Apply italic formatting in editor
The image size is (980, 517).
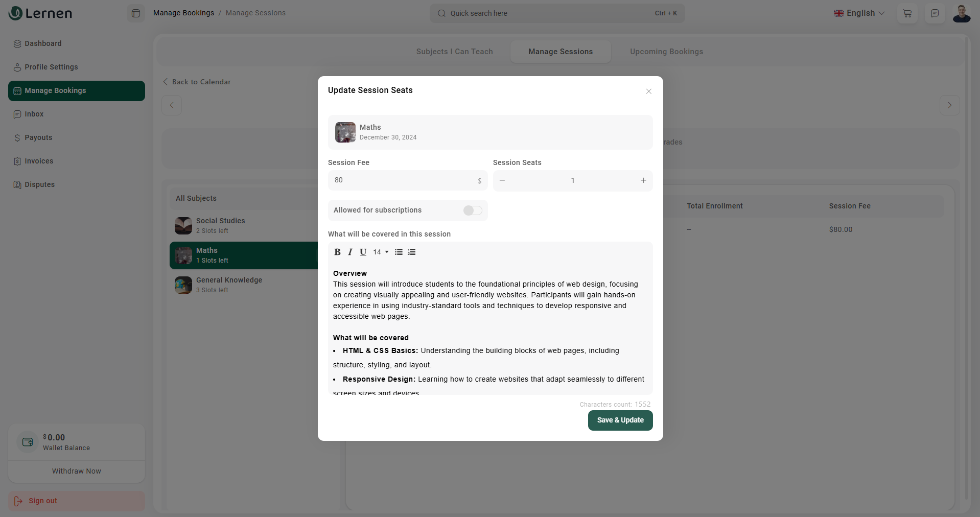350,252
